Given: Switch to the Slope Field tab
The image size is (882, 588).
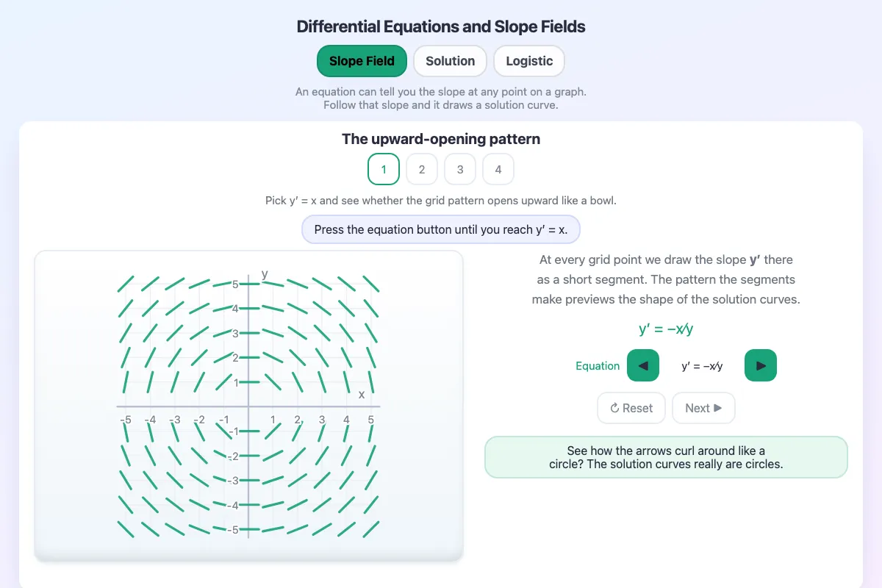Looking at the screenshot, I should [x=362, y=61].
